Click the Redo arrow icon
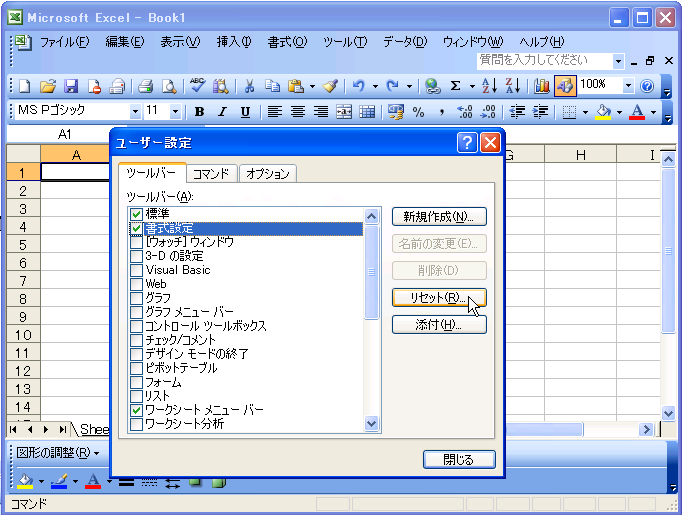682x515 pixels. point(392,86)
